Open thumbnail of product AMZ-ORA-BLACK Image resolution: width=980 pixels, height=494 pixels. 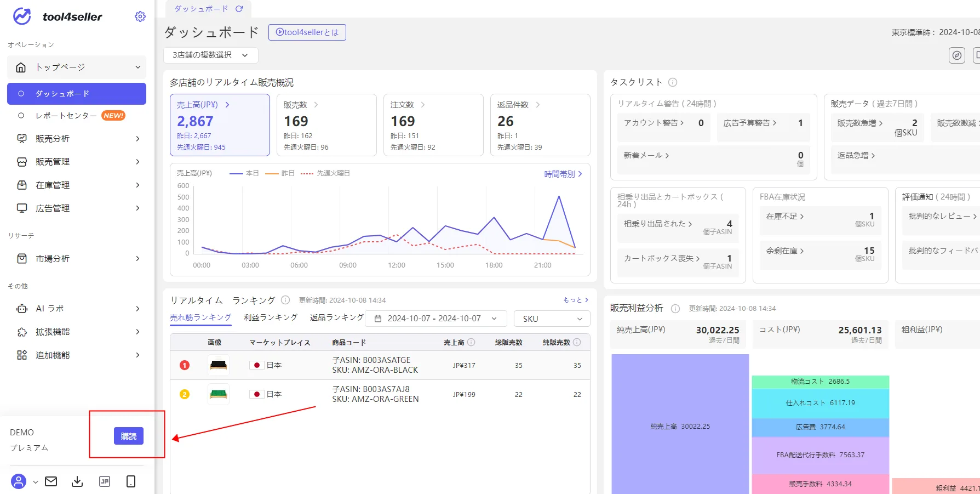point(219,365)
